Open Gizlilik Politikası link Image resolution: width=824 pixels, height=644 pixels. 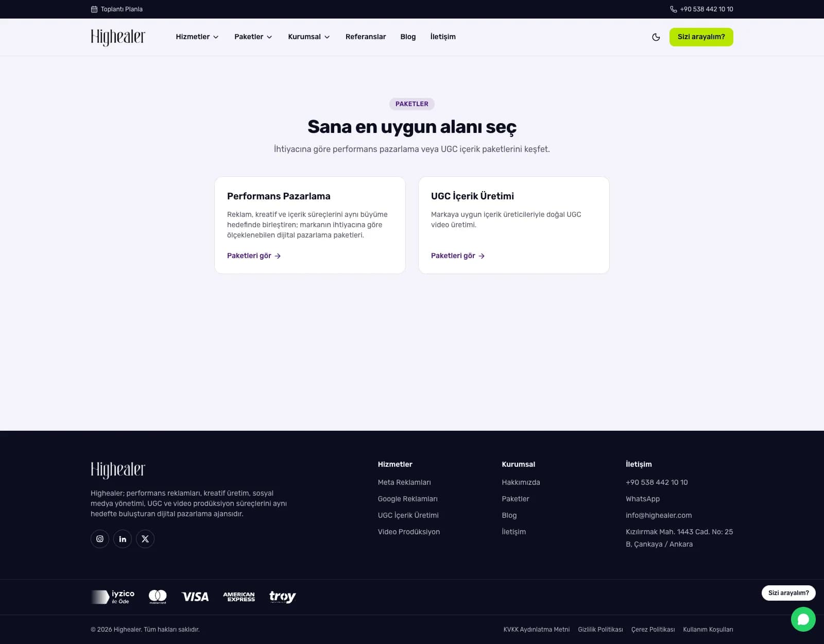click(x=600, y=630)
